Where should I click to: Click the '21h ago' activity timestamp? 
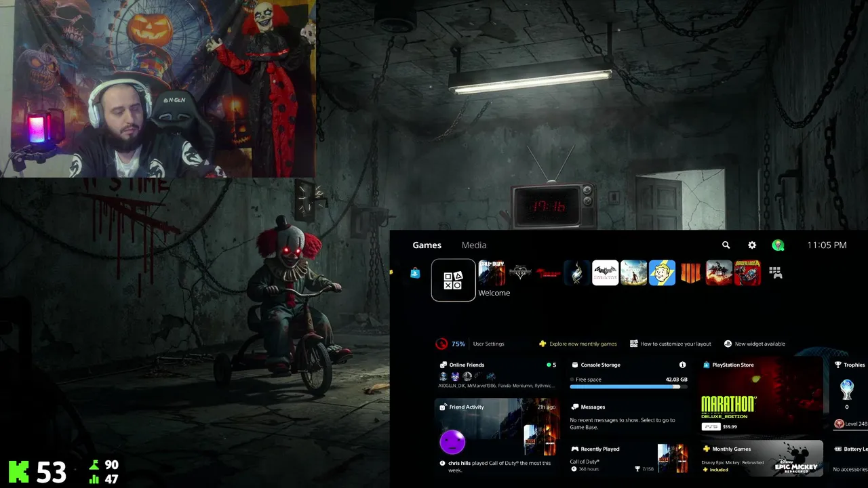547,407
